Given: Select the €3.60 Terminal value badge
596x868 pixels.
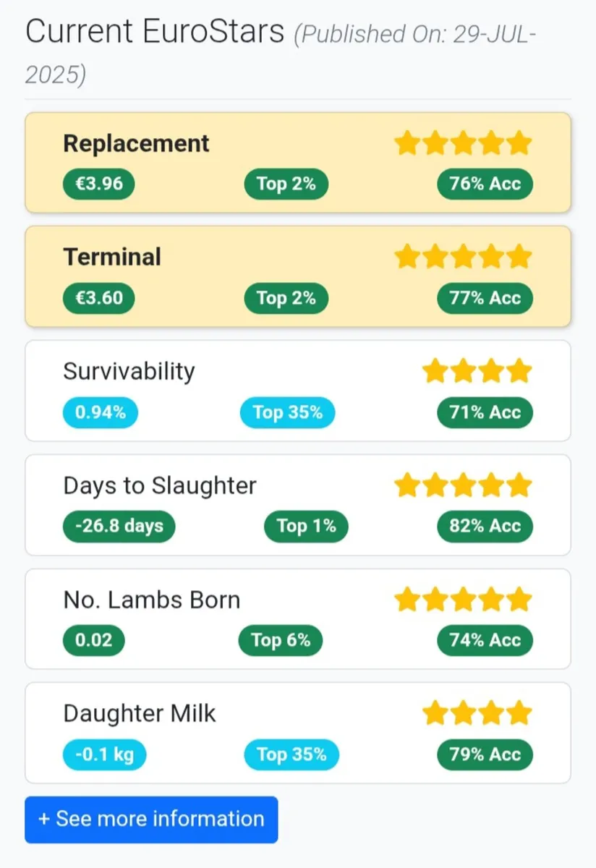Looking at the screenshot, I should (98, 298).
